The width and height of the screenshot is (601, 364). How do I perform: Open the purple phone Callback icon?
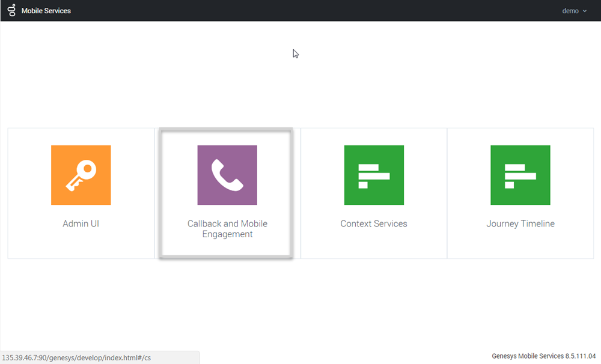coord(227,175)
